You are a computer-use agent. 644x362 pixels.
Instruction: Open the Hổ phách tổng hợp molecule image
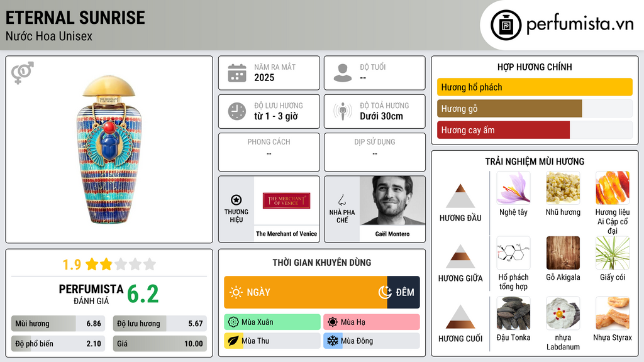click(x=513, y=253)
